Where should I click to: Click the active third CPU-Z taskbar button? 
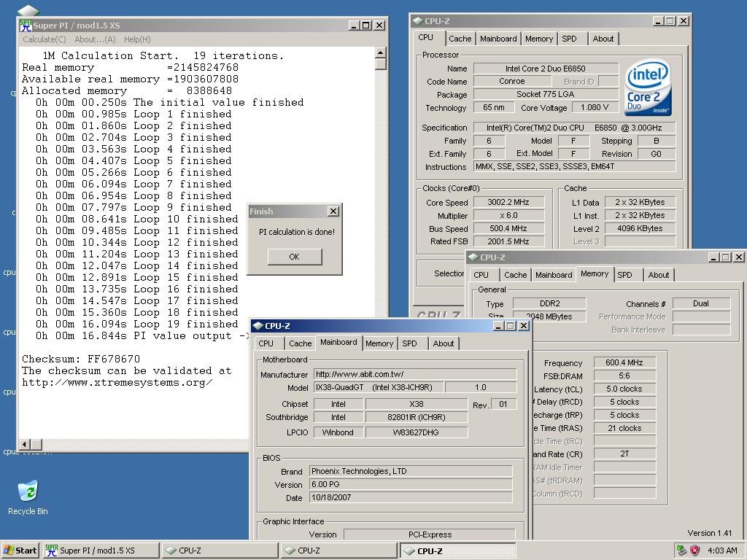tap(458, 551)
